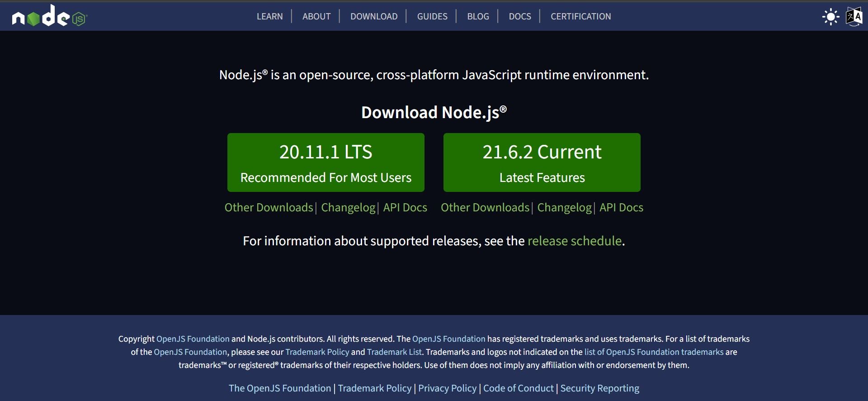Open the Trademark List link
Screen dimensions: 868x401
[394, 352]
